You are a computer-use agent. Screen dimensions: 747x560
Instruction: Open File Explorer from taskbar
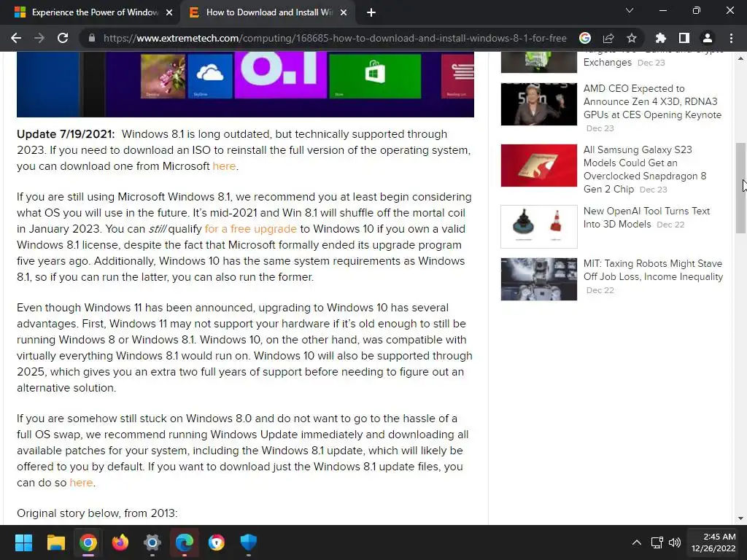coord(55,542)
